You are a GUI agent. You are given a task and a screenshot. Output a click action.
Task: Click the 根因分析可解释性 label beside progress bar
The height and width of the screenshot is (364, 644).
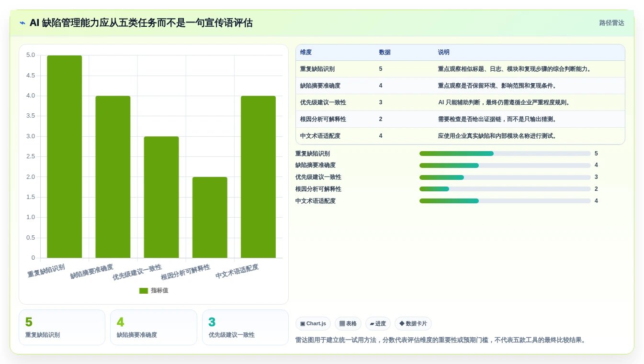[x=318, y=189]
